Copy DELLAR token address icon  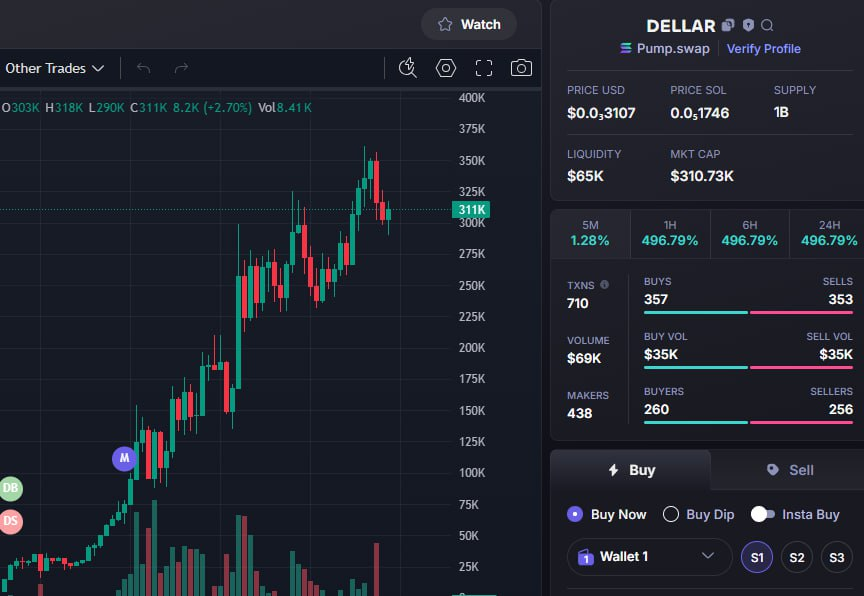[728, 25]
